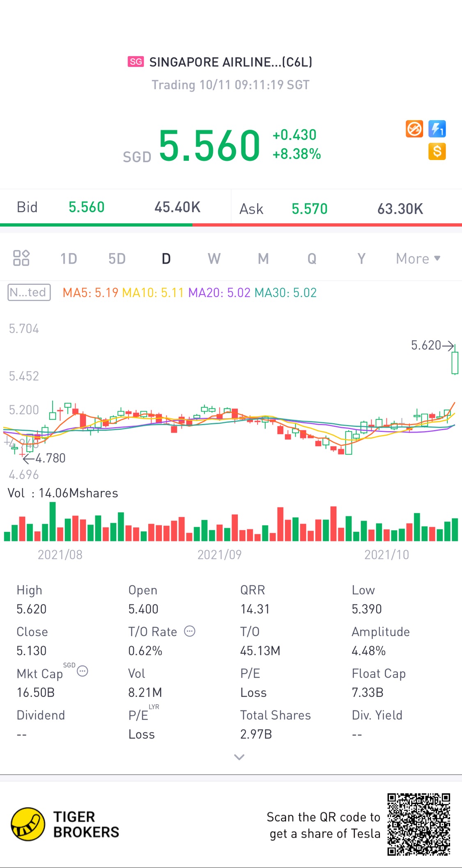Tap the SG market flag badge
Image resolution: width=462 pixels, height=868 pixels.
136,62
